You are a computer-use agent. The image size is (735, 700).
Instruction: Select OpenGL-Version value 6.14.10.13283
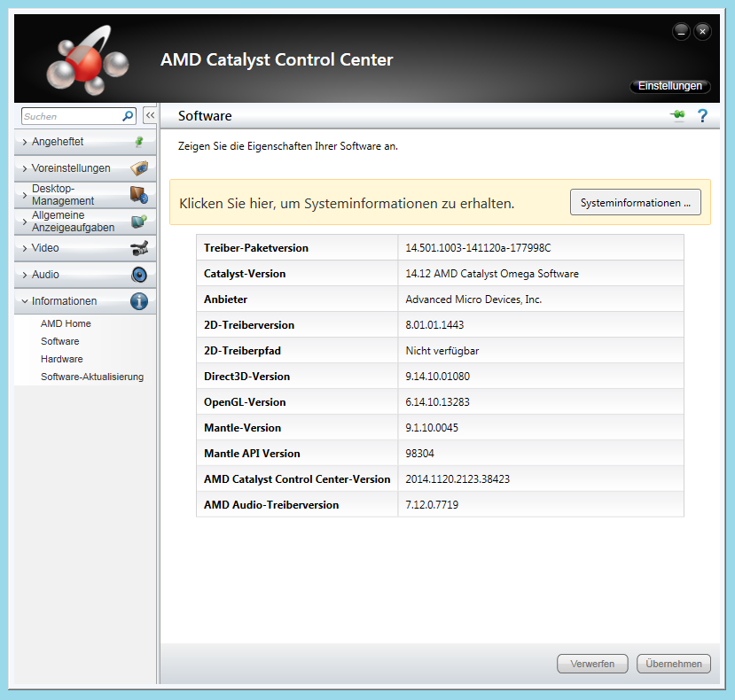pyautogui.click(x=437, y=402)
